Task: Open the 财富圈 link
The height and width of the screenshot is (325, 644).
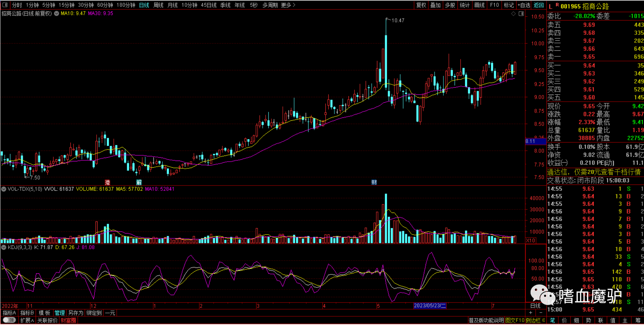Action: click(68, 321)
